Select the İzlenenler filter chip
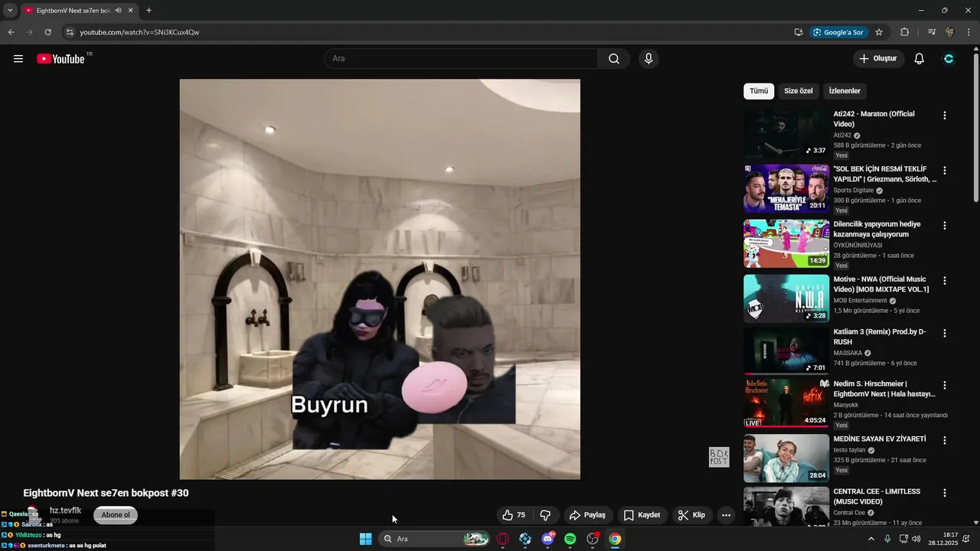The height and width of the screenshot is (551, 980). [844, 91]
